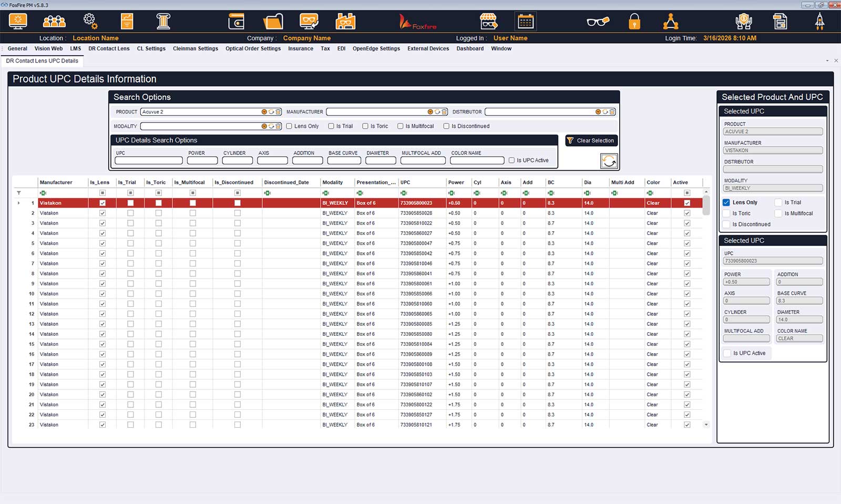
Task: Click the rocket launch icon
Action: [x=819, y=22]
